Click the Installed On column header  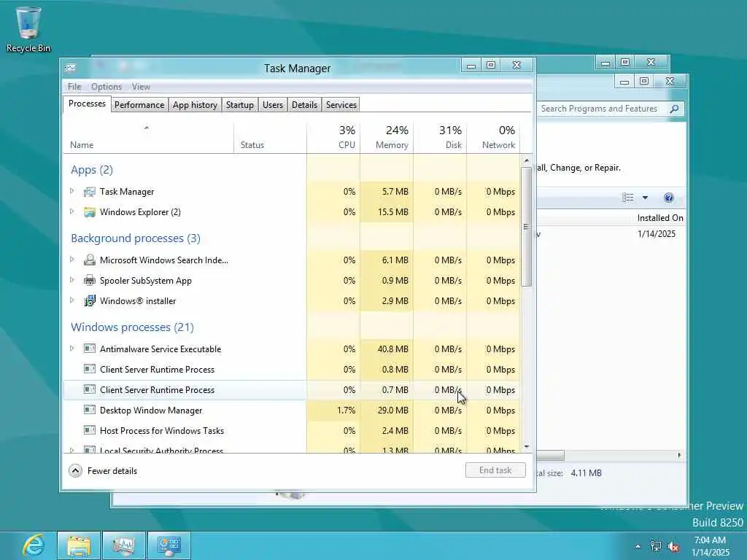[x=660, y=217]
